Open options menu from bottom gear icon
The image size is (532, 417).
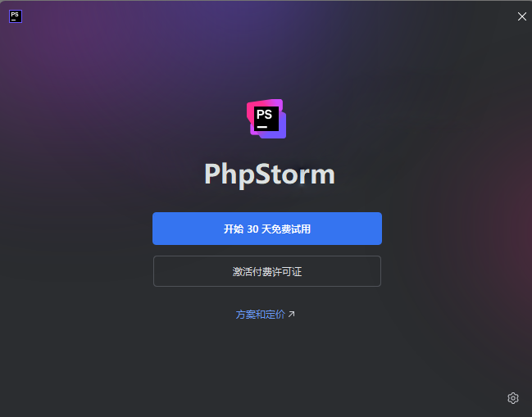513,398
